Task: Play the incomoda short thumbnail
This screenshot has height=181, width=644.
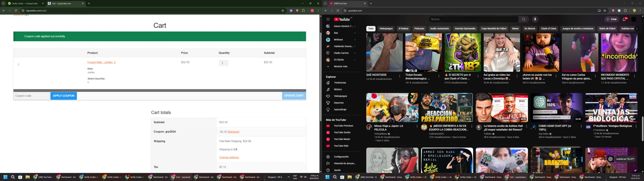Action: pos(619,52)
